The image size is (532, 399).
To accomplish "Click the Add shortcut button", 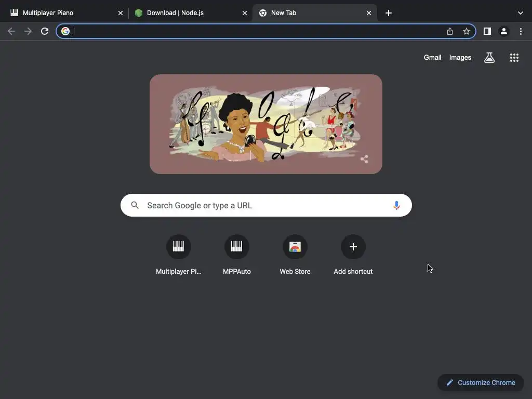I will point(353,255).
